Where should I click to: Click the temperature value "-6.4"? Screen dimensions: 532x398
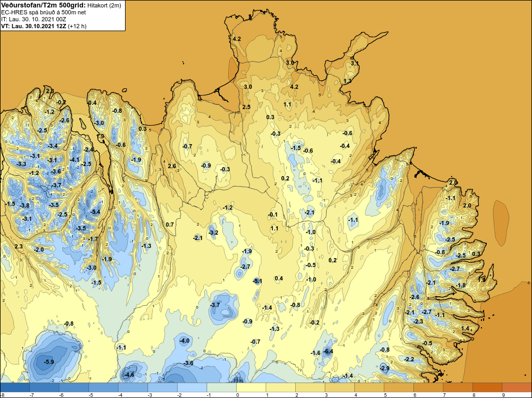pos(328,351)
